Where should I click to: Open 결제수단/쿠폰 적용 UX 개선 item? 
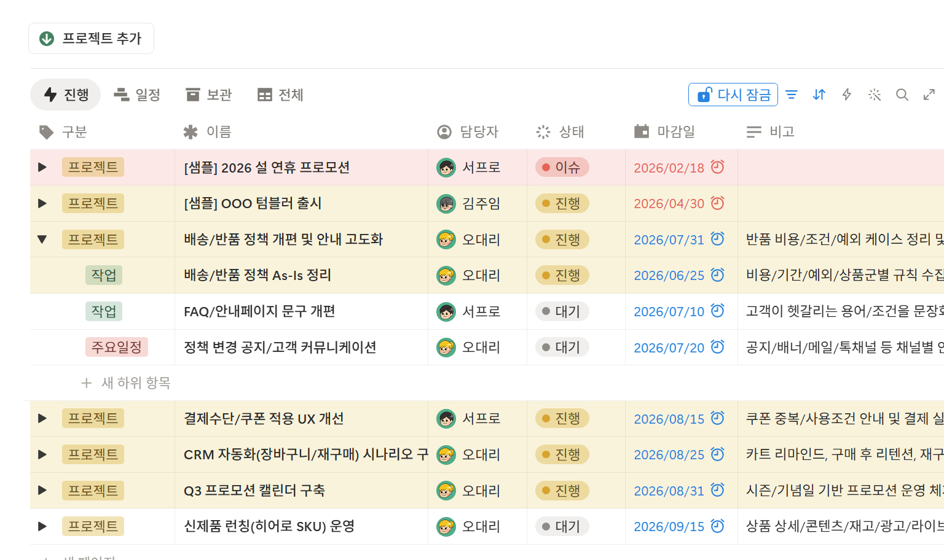(x=264, y=418)
